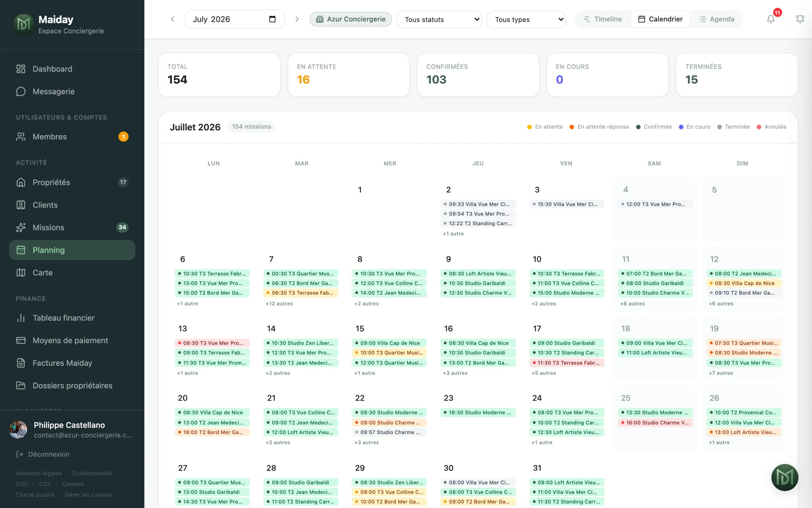Open Messagerie in the sidebar

pos(72,91)
